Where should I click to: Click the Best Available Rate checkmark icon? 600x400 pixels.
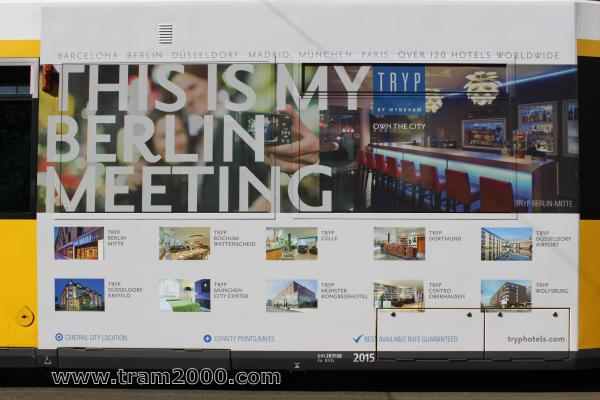(x=357, y=338)
